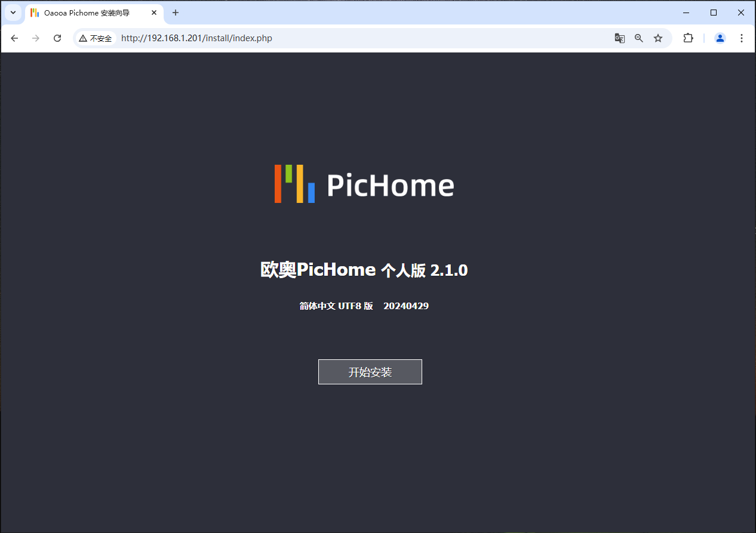The image size is (756, 533).
Task: Click the 20240429 build date
Action: coord(406,306)
